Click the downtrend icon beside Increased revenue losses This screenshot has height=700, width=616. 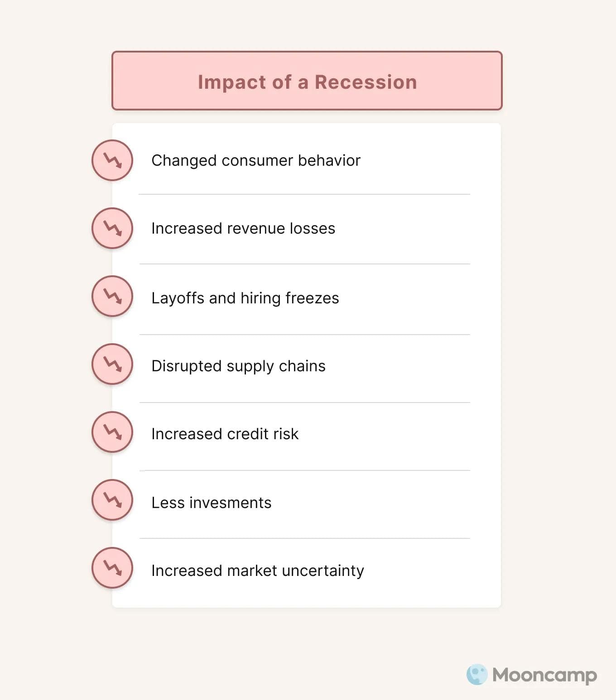(112, 228)
